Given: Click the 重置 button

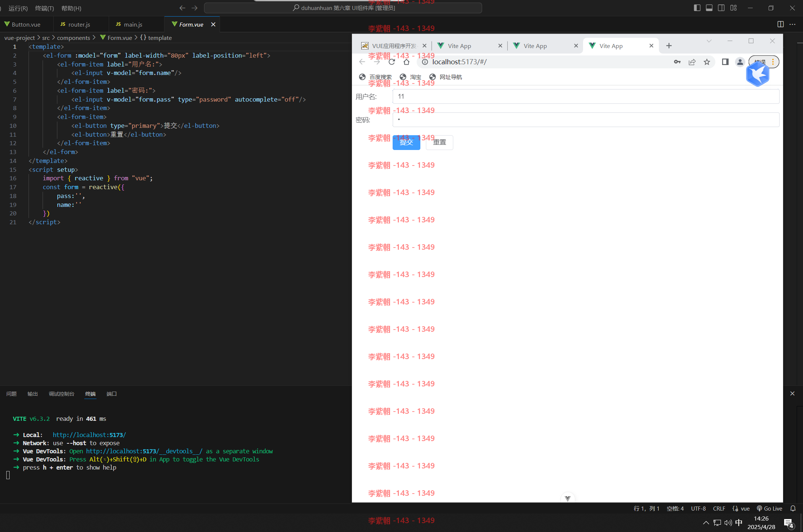Looking at the screenshot, I should click(440, 142).
